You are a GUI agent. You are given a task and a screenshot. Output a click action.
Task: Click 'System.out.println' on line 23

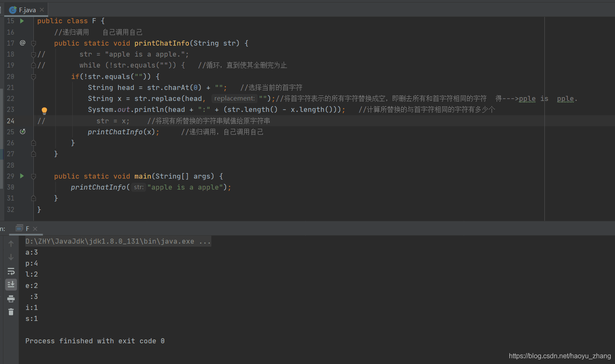pos(126,109)
